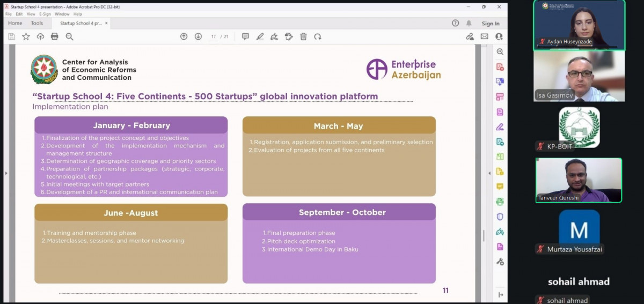Click the June -August heading on the slide
Image resolution: width=644 pixels, height=304 pixels.
pos(131,213)
